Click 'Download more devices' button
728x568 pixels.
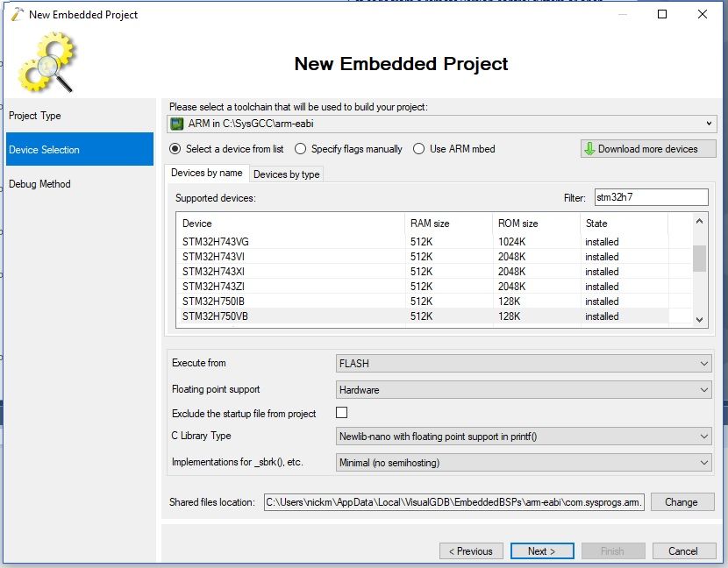tap(648, 149)
